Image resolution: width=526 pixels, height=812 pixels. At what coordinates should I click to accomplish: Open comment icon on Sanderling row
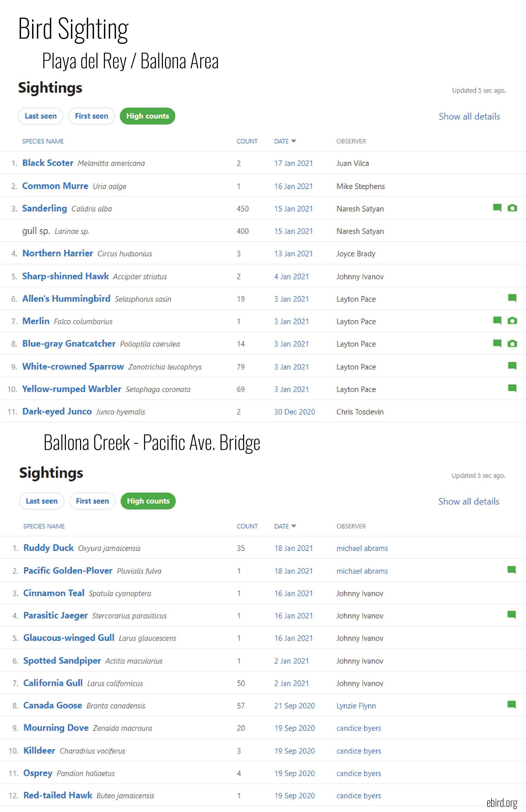click(497, 208)
